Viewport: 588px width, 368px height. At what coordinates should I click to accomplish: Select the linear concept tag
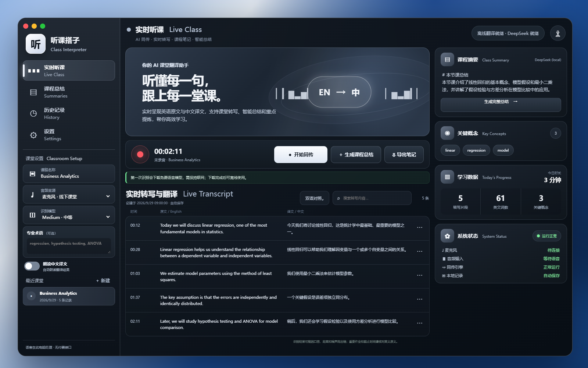pos(450,150)
